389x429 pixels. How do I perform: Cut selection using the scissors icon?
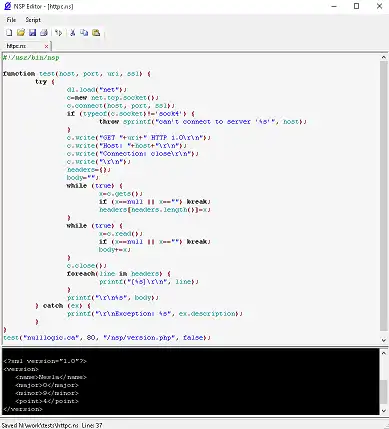point(72,33)
